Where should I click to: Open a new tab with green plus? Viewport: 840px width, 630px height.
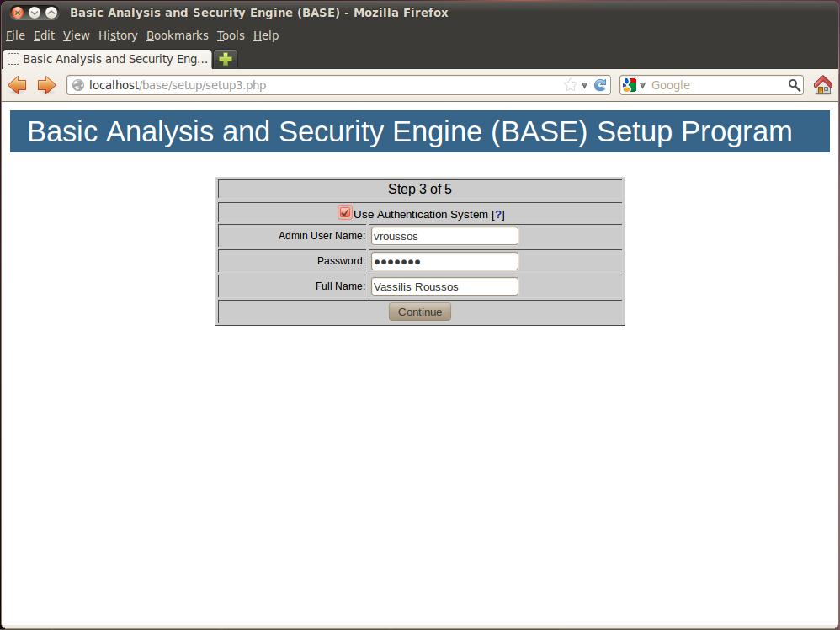point(226,59)
